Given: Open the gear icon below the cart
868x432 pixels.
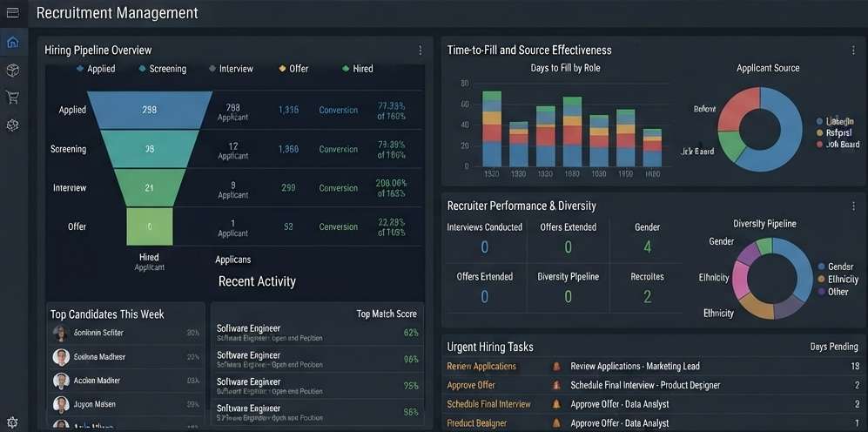Looking at the screenshot, I should [x=13, y=125].
